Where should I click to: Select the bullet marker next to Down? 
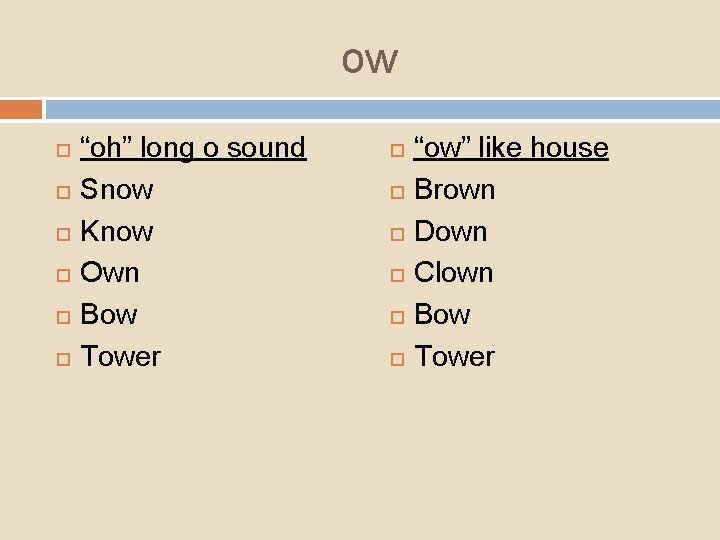[x=397, y=234]
